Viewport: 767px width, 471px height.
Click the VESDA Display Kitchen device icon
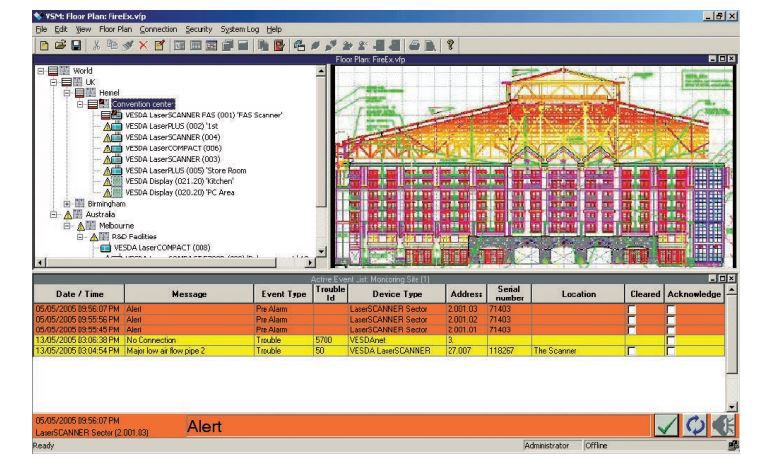pos(117,181)
